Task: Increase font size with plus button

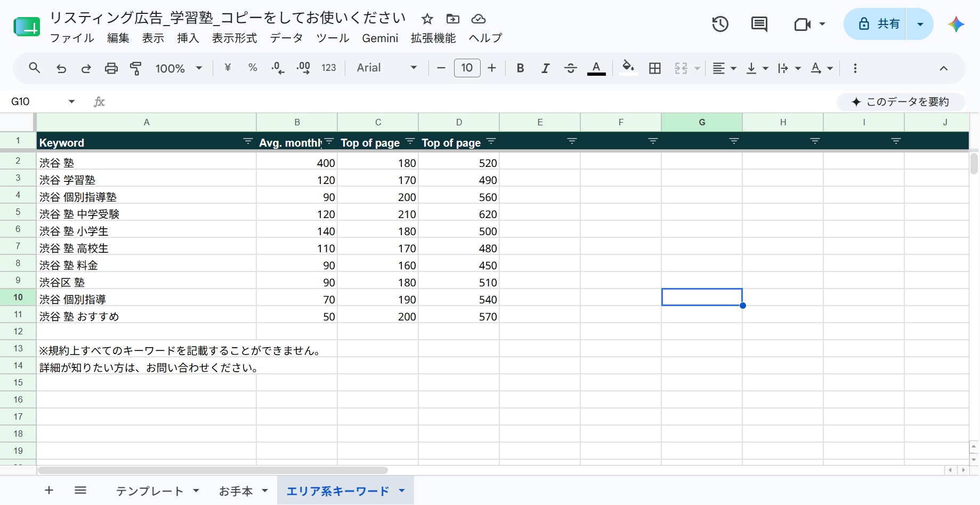Action: click(492, 68)
